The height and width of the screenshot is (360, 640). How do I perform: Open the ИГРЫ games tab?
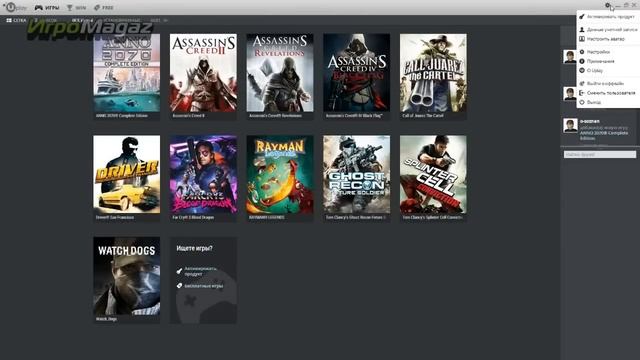click(47, 7)
